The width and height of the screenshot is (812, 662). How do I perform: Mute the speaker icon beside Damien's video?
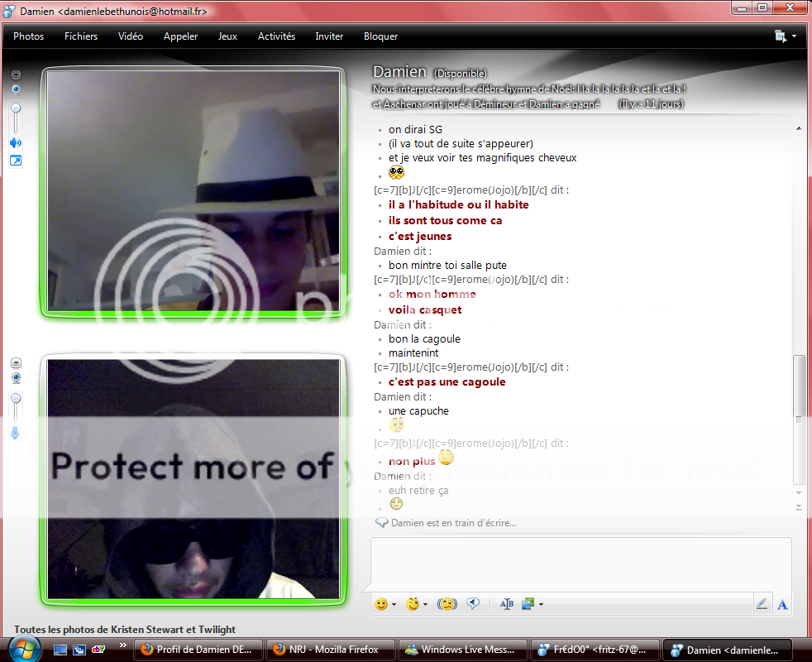tap(16, 143)
